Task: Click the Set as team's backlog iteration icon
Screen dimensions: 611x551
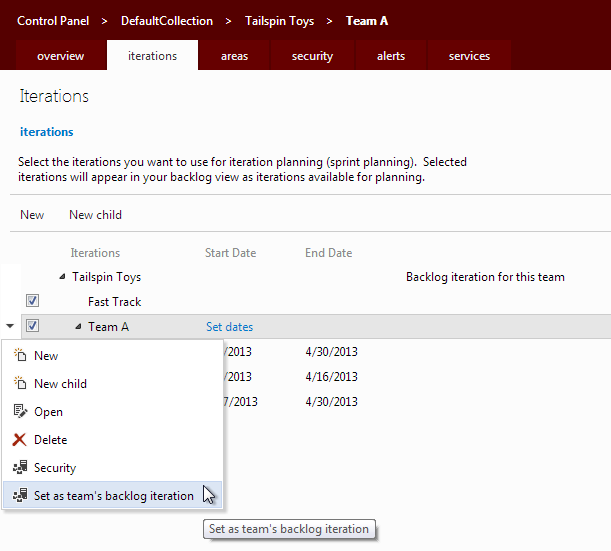Action: pos(19,496)
